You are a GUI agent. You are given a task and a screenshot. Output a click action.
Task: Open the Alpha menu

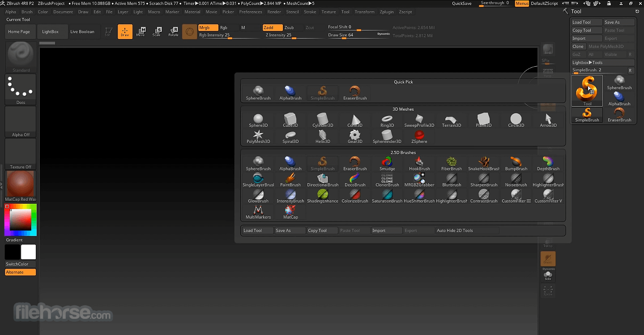point(10,12)
